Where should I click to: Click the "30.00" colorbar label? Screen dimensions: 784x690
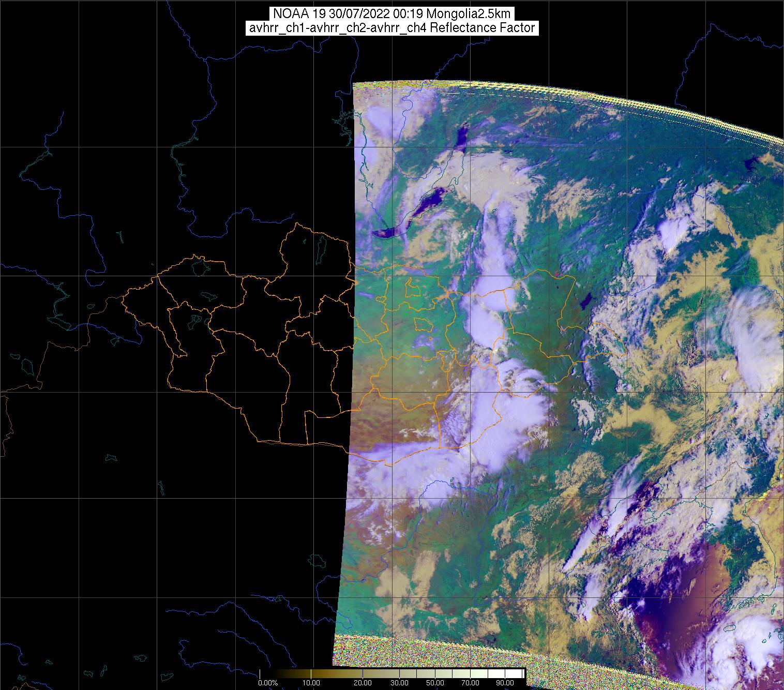click(400, 683)
